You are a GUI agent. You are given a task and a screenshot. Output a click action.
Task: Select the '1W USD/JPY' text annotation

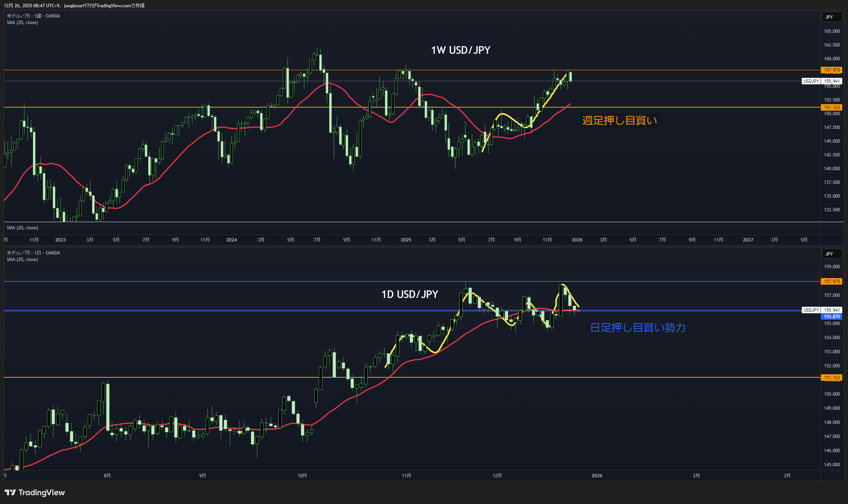tap(460, 50)
